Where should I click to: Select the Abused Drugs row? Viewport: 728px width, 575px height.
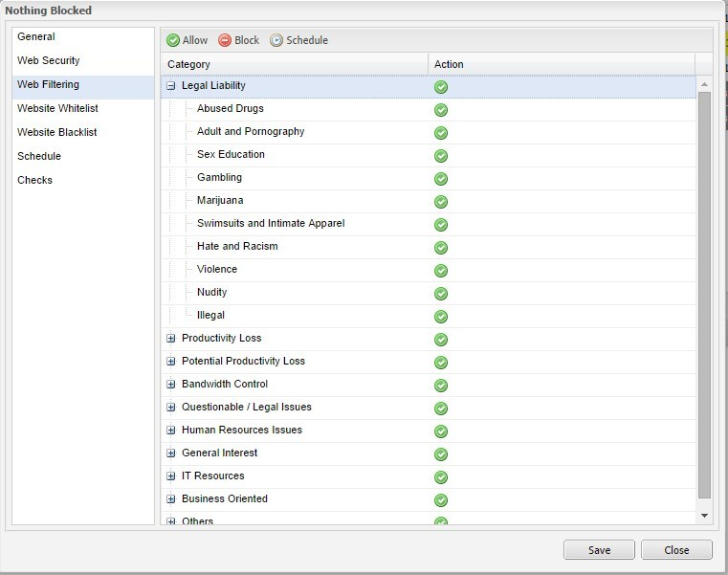pyautogui.click(x=429, y=110)
